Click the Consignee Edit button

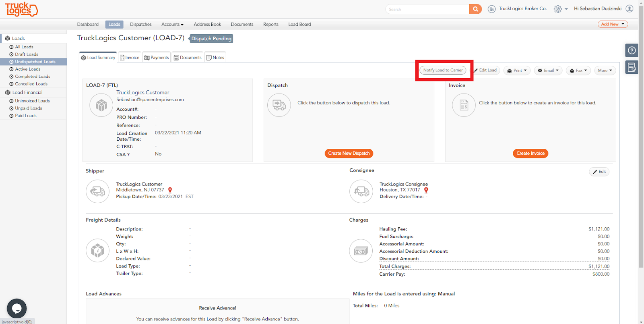599,172
